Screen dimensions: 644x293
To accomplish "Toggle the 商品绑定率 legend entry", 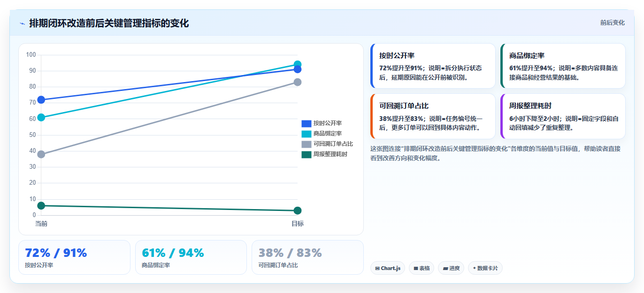I will tap(322, 134).
